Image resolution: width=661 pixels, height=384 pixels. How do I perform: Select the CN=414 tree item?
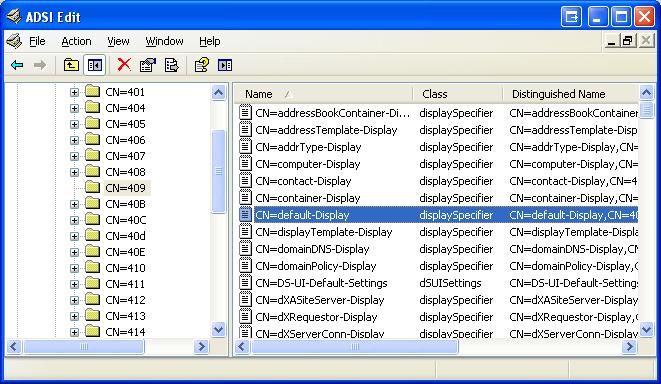point(126,332)
